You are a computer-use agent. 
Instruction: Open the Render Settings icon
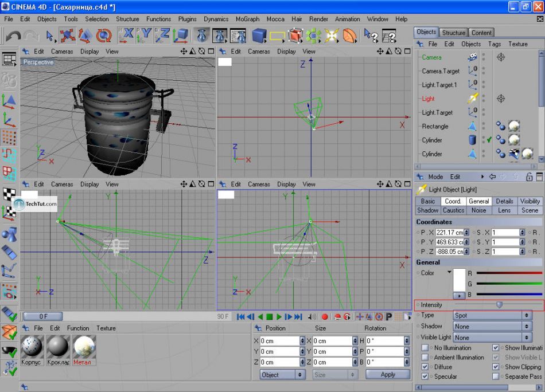click(238, 36)
